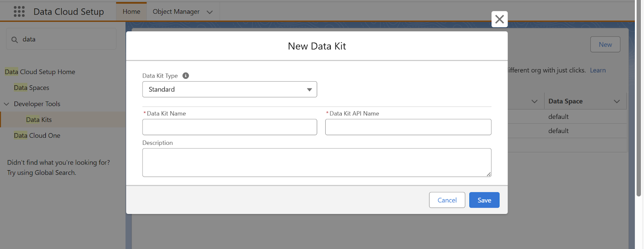644x249 pixels.
Task: Open the Data Kit Type dropdown
Action: (229, 89)
